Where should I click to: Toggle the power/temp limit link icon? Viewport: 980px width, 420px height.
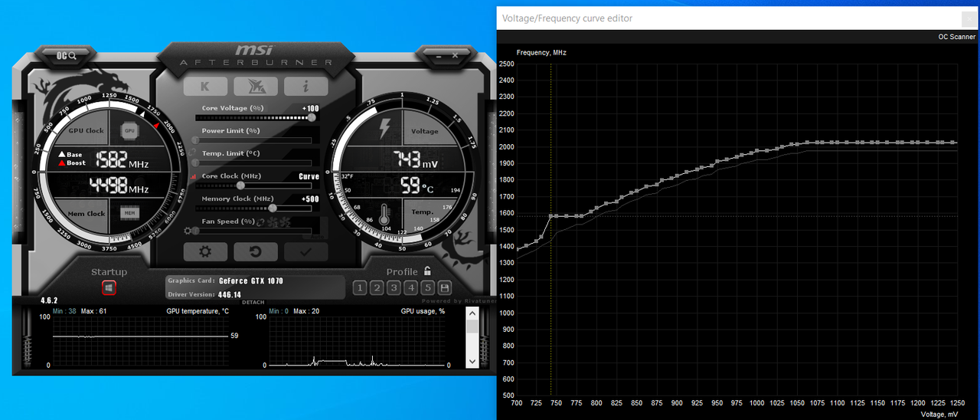pos(194,153)
